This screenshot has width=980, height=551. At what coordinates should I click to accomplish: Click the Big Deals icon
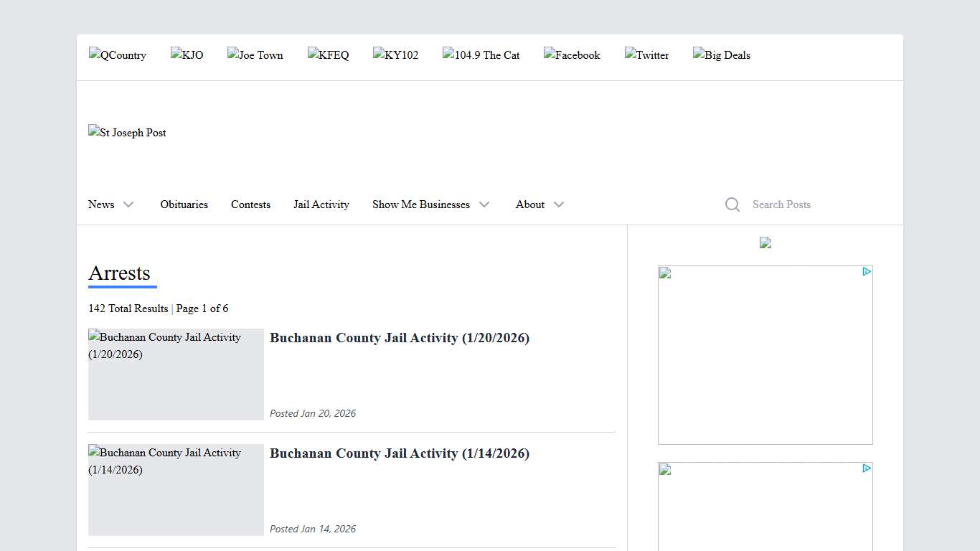722,55
